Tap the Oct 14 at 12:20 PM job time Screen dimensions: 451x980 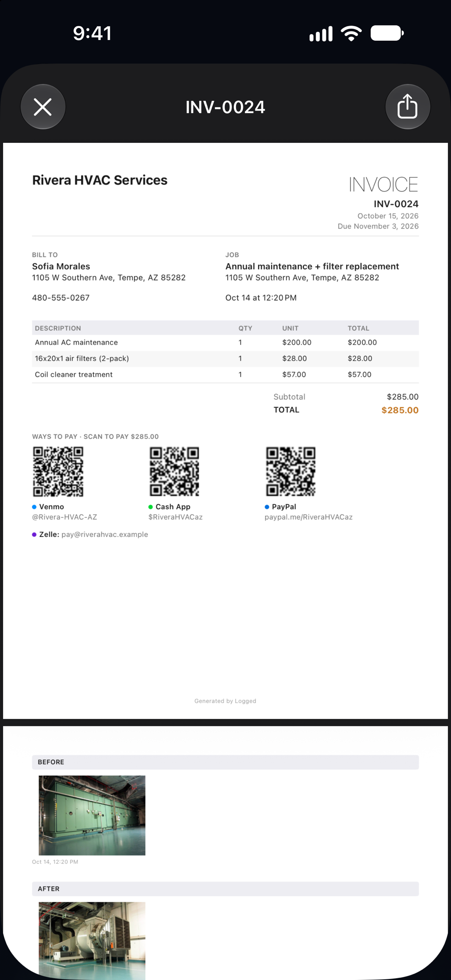coord(261,298)
